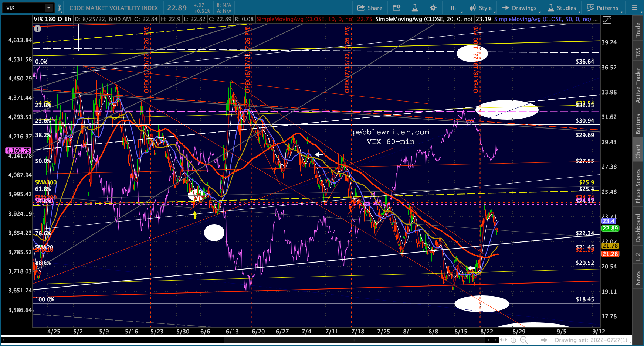Click the 23.4 blue price bubble
The width and height of the screenshot is (644, 346).
point(608,221)
